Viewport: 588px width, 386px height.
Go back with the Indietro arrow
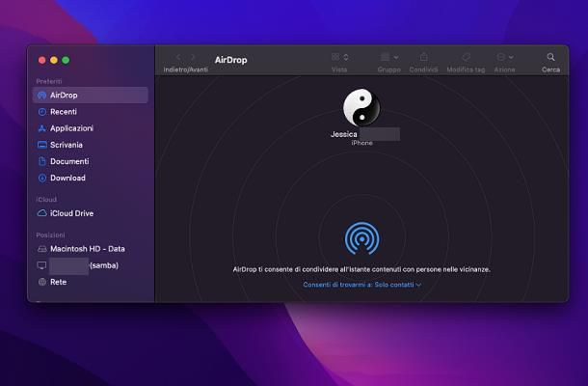click(x=178, y=57)
